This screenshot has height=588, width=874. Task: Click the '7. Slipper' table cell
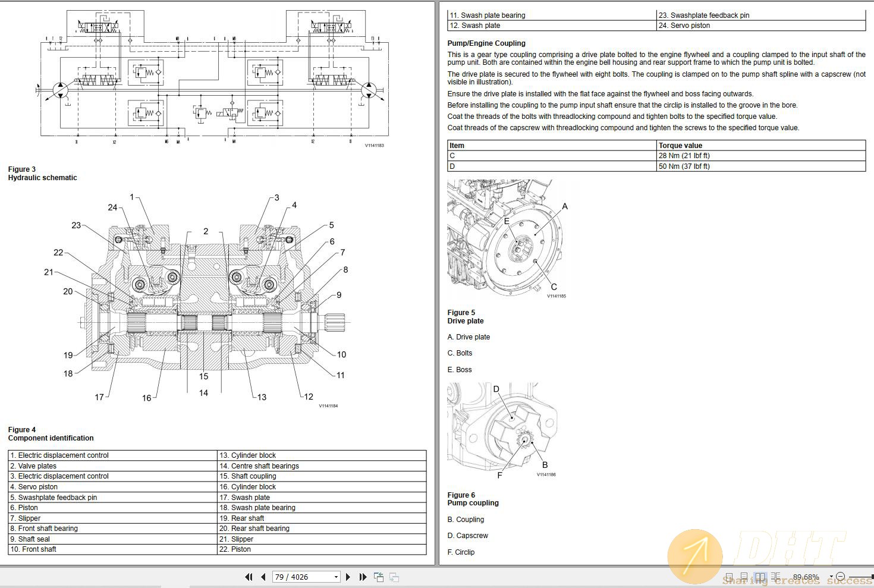pos(112,518)
